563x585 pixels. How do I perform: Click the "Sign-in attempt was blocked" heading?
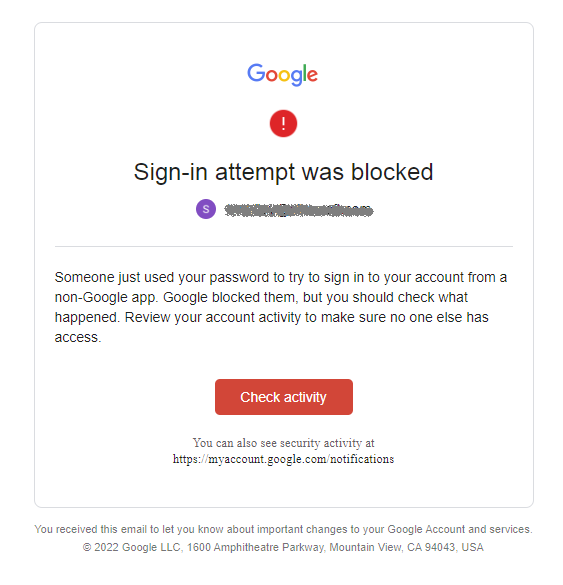tap(283, 172)
